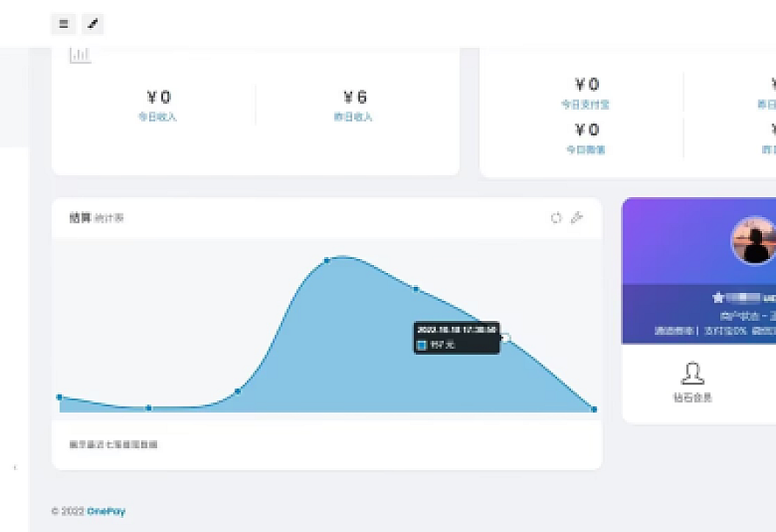This screenshot has height=532, width=776.
Task: Click the user avatar picture
Action: [x=752, y=242]
